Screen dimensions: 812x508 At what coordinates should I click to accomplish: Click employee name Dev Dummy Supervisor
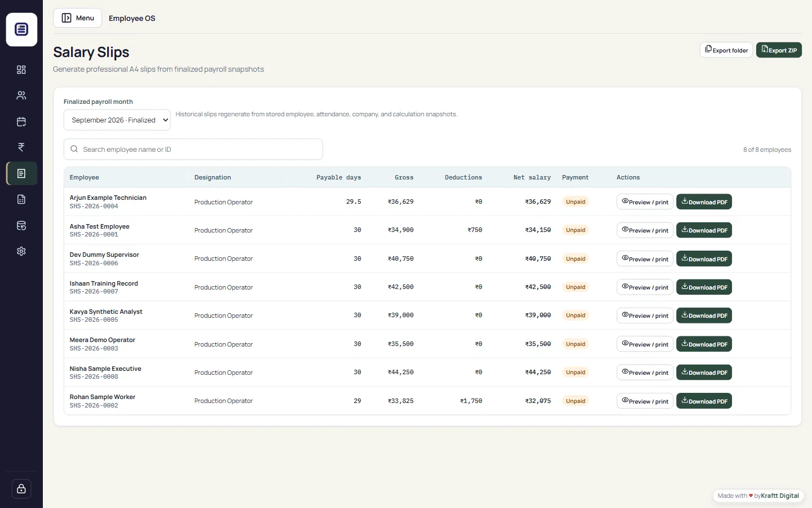[x=104, y=255]
